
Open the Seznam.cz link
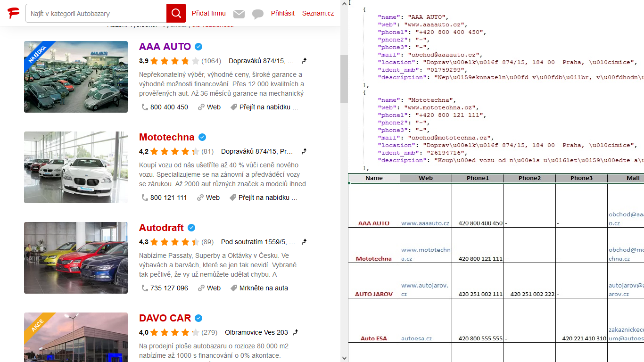point(318,13)
